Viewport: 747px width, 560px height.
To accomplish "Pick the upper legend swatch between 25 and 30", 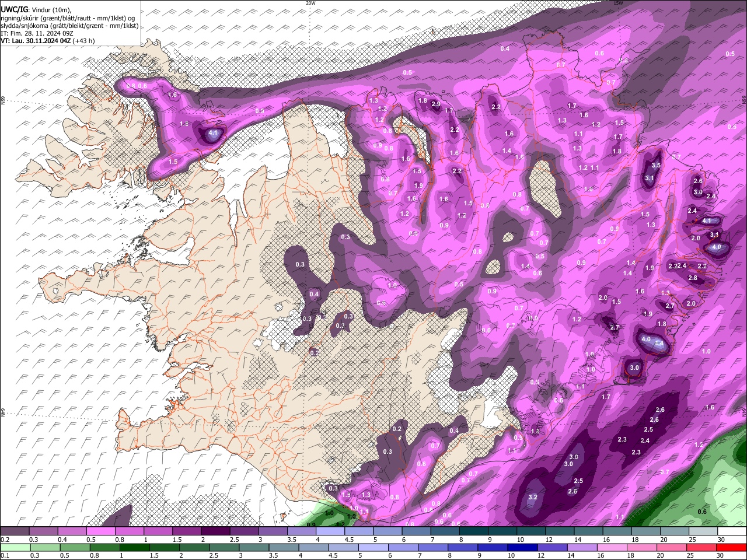I will click(704, 531).
